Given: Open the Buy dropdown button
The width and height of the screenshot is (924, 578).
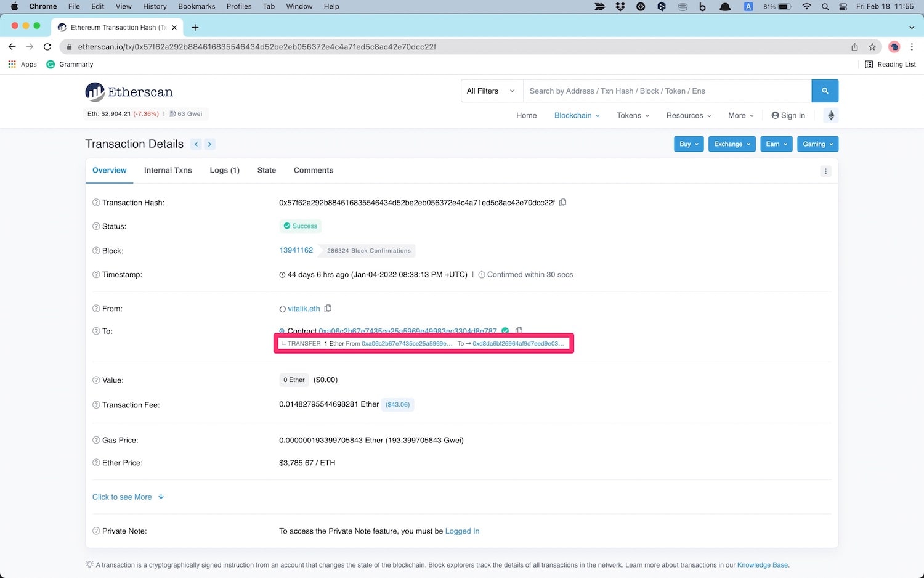Looking at the screenshot, I should pos(689,144).
